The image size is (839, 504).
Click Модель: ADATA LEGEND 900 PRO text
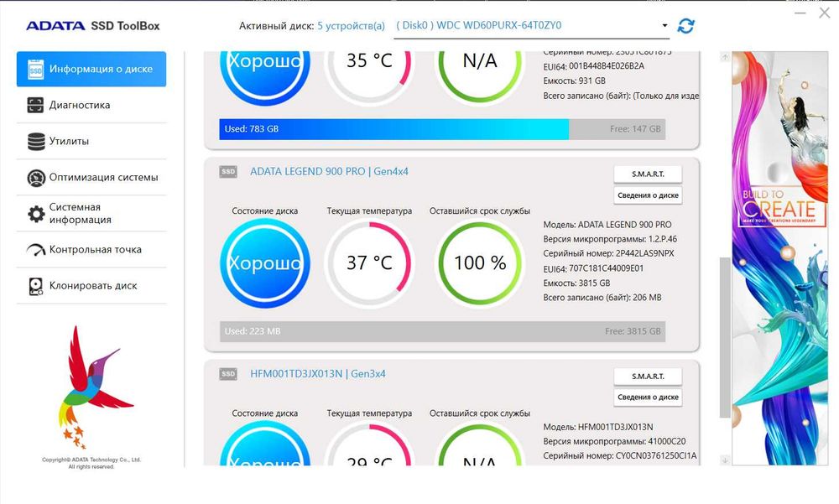point(607,225)
